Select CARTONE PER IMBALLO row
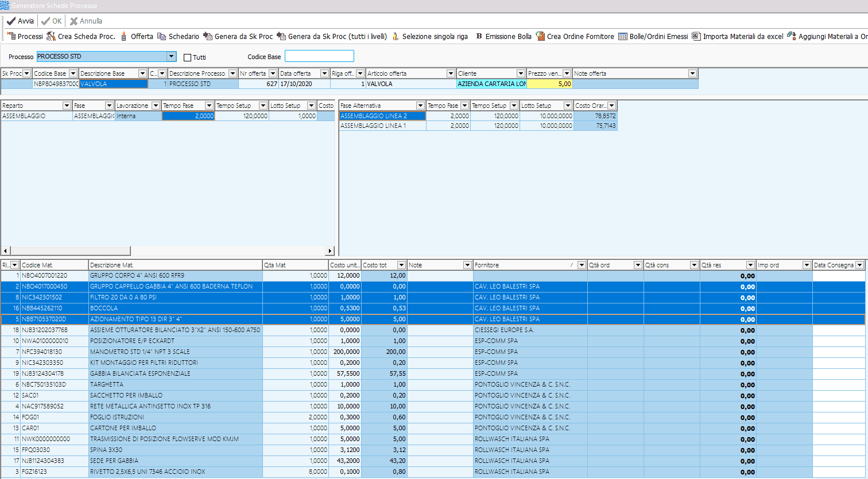The width and height of the screenshot is (868, 479). point(433,428)
